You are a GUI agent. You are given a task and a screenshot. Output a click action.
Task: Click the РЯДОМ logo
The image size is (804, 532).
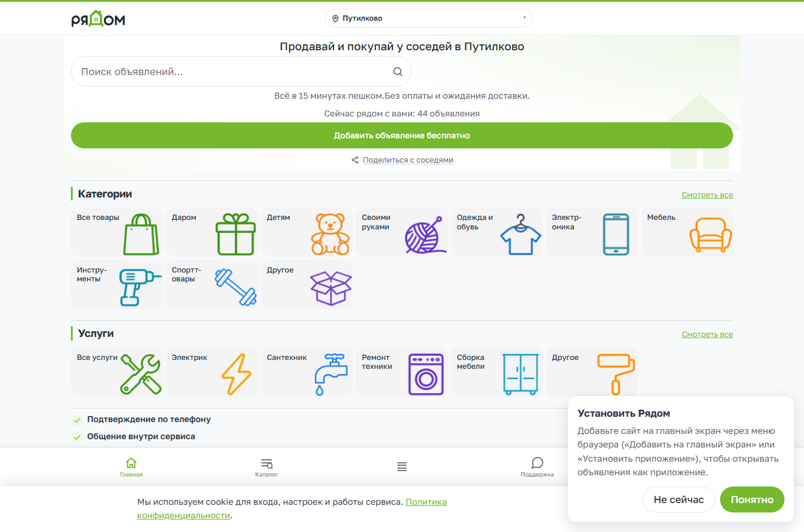(98, 19)
